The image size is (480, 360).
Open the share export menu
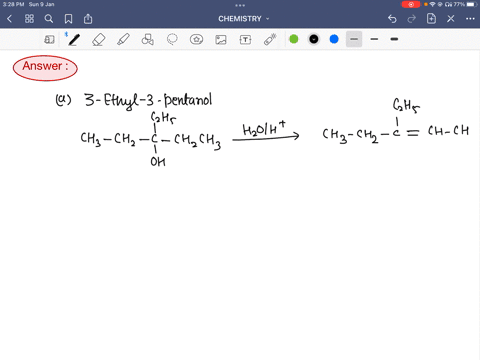pyautogui.click(x=88, y=19)
